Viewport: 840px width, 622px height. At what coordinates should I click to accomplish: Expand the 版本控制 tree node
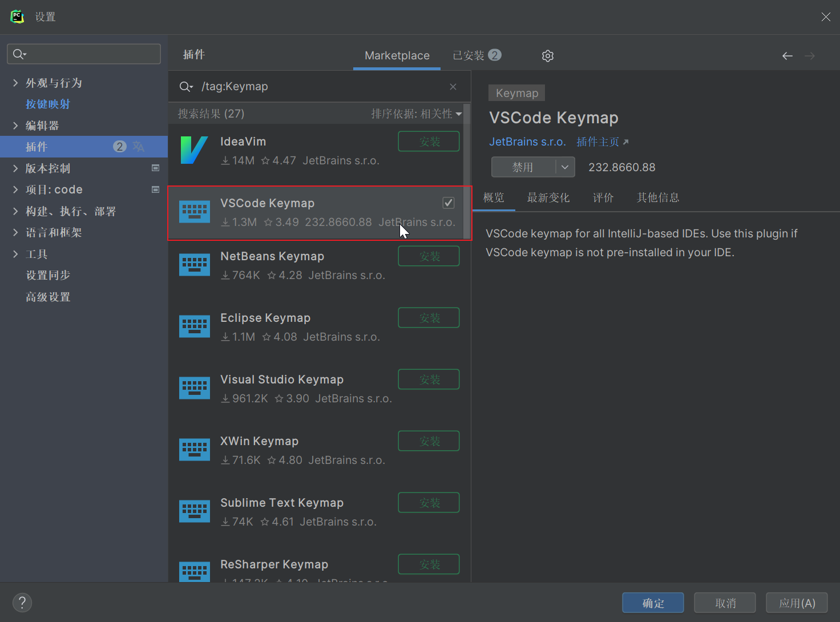coord(15,168)
